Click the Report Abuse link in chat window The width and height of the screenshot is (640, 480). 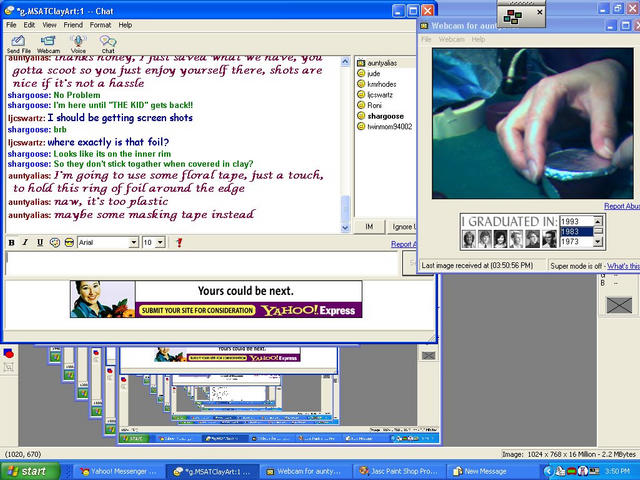click(x=403, y=244)
